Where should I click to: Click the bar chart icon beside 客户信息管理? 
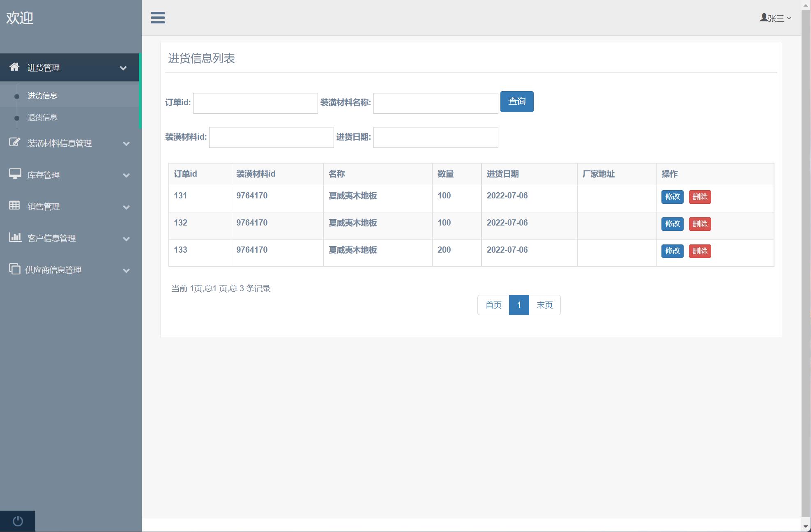tap(15, 237)
